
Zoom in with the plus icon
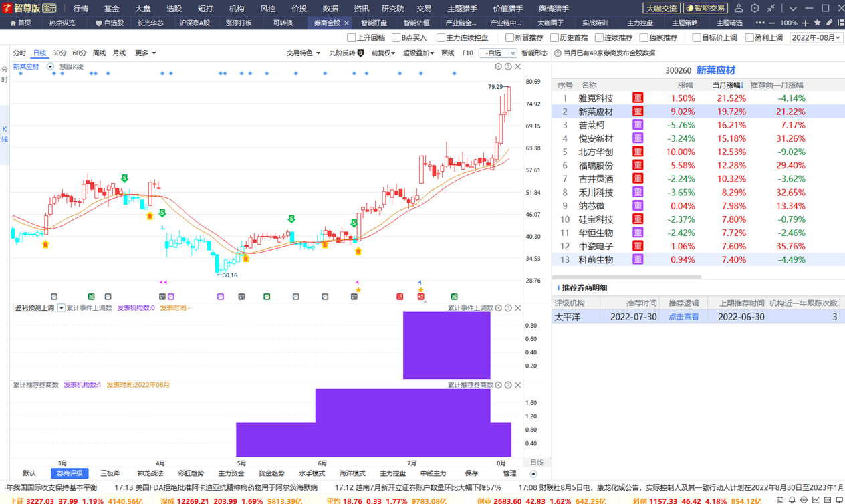click(x=807, y=23)
